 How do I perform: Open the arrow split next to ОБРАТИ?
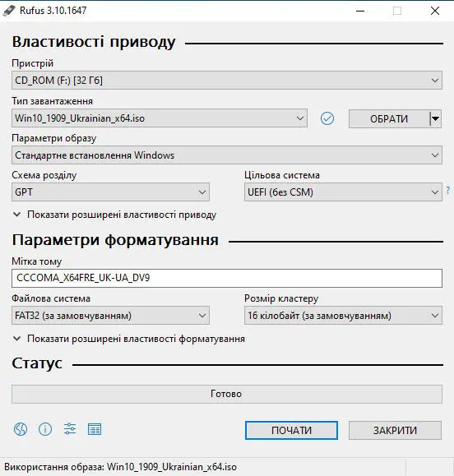[435, 118]
